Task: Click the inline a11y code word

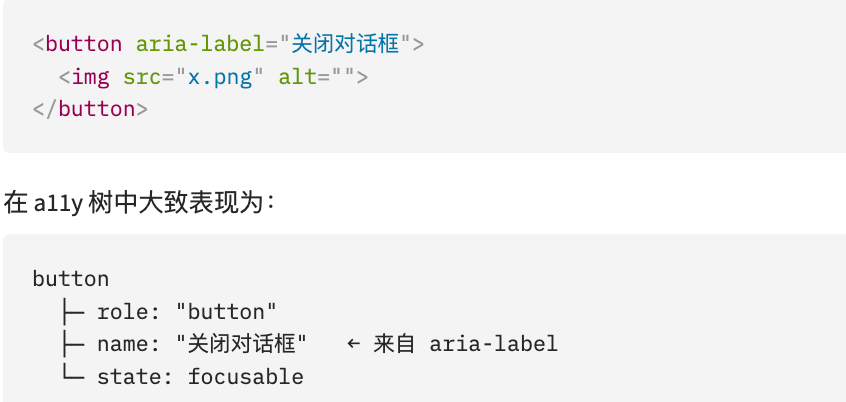Action: [58, 204]
